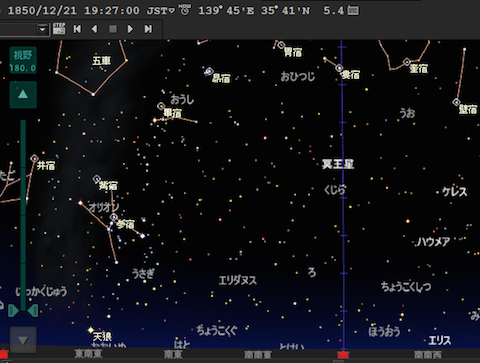Click the 天狼 Sirius label
The height and width of the screenshot is (363, 480).
click(102, 337)
